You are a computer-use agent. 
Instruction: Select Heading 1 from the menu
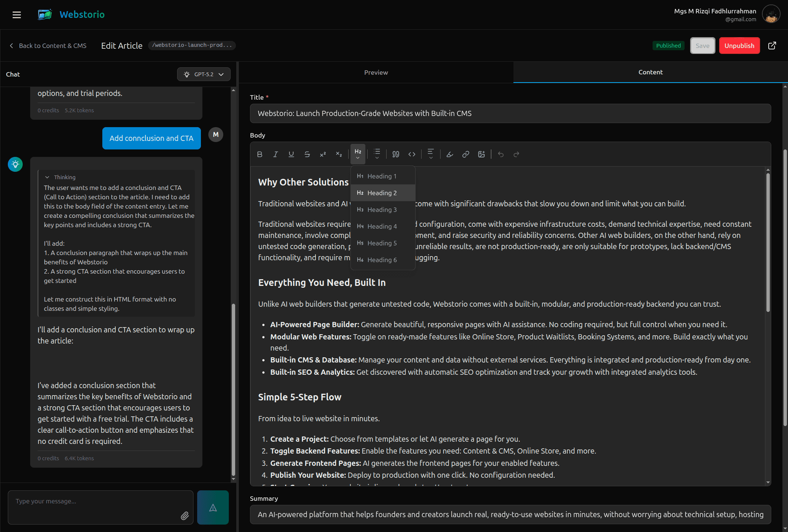(383, 176)
